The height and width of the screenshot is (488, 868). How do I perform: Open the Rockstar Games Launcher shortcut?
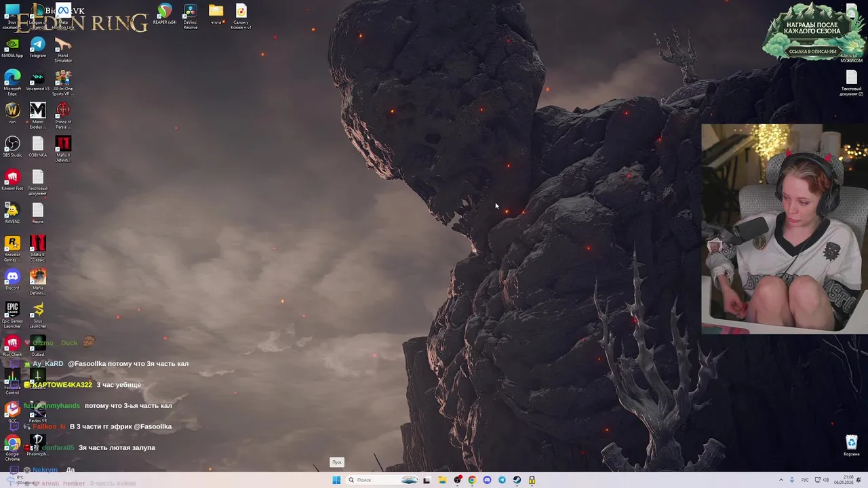click(12, 249)
